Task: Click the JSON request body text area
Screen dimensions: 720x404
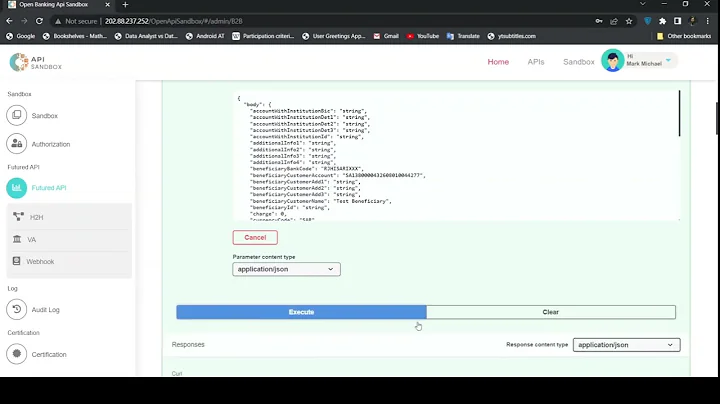Action: click(456, 156)
